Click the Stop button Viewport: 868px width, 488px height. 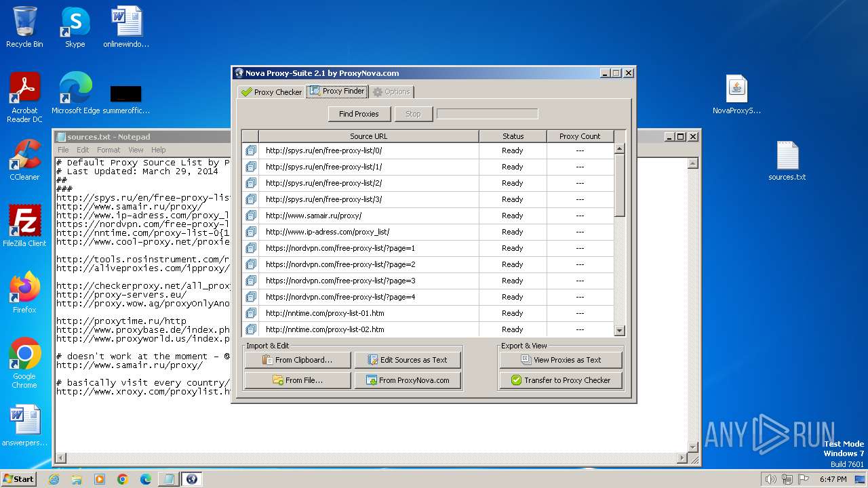[413, 114]
